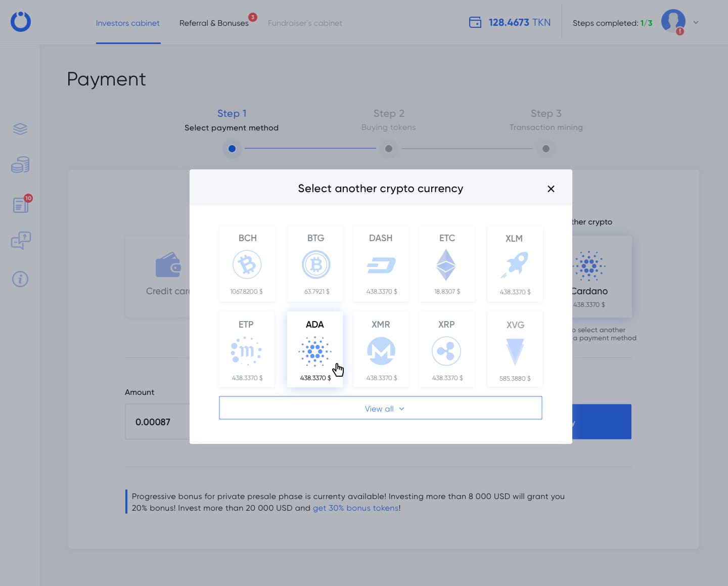Click the Steps completed 1/3 indicator

[x=612, y=23]
